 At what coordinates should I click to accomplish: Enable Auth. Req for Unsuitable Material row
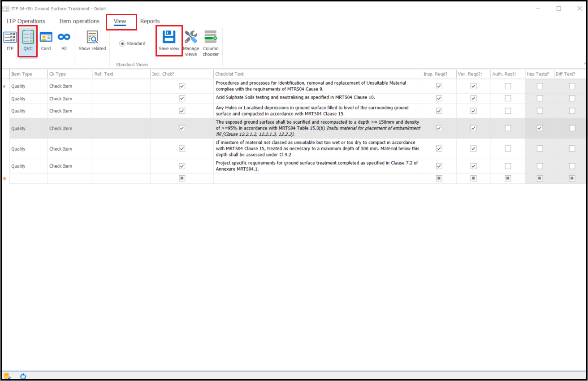point(508,86)
